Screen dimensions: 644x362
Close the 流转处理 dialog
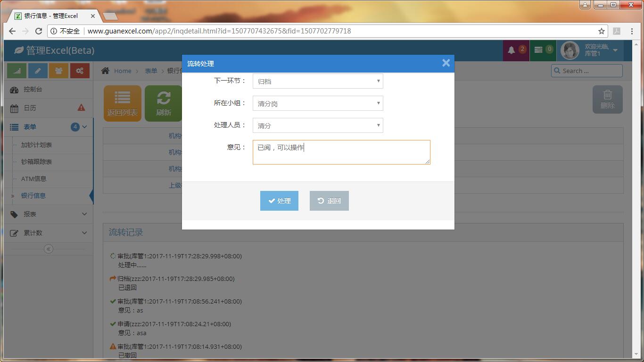(x=446, y=63)
